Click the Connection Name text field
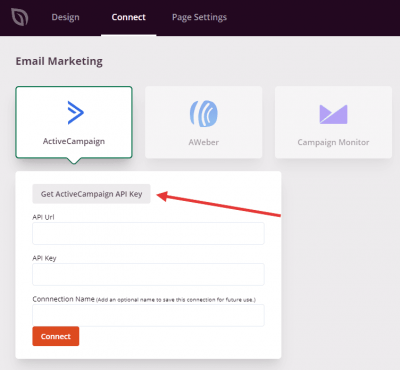The width and height of the screenshot is (400, 370). click(x=148, y=315)
